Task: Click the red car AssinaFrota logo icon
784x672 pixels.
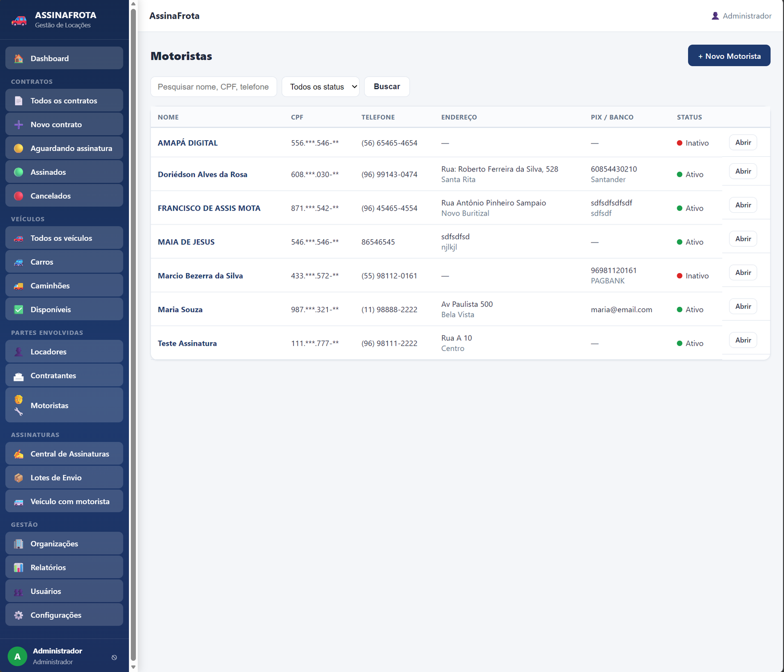Action: click(19, 20)
